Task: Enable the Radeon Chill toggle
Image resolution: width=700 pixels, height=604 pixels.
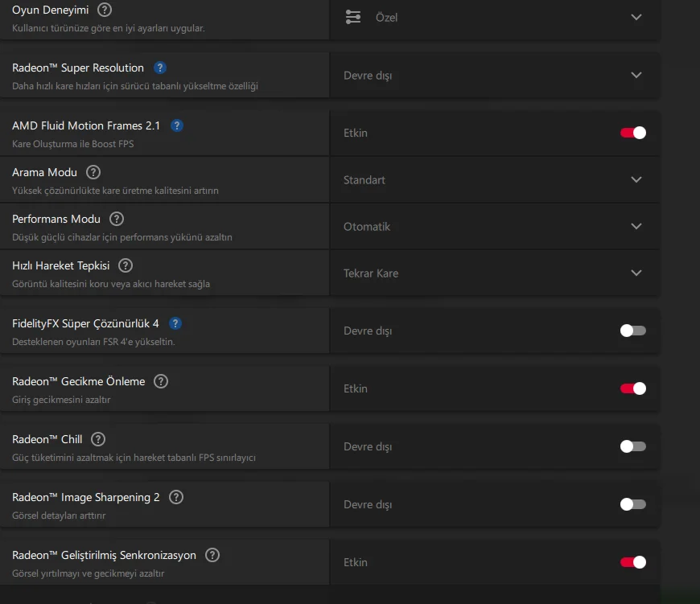Action: point(633,446)
